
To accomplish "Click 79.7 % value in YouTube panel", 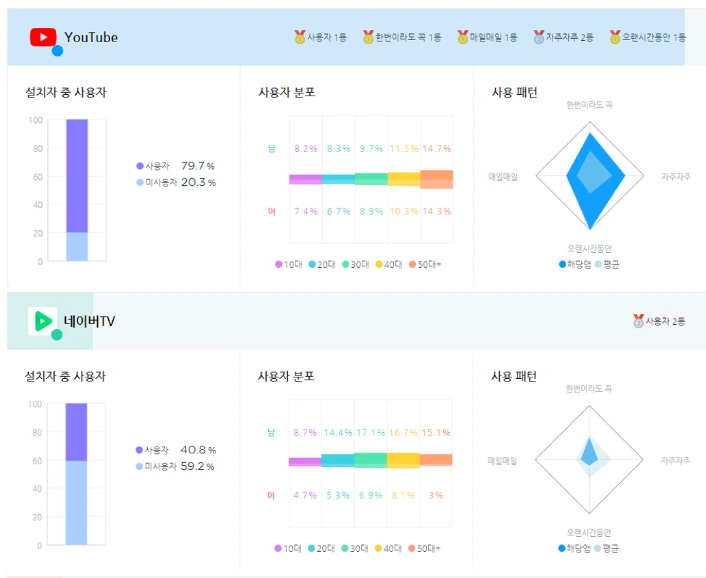I will tap(198, 166).
